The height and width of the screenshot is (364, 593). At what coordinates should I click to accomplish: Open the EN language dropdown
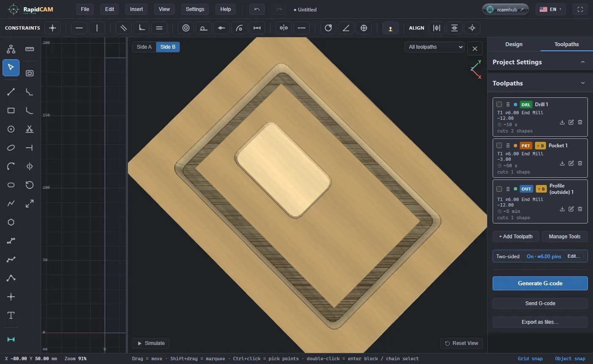[551, 9]
